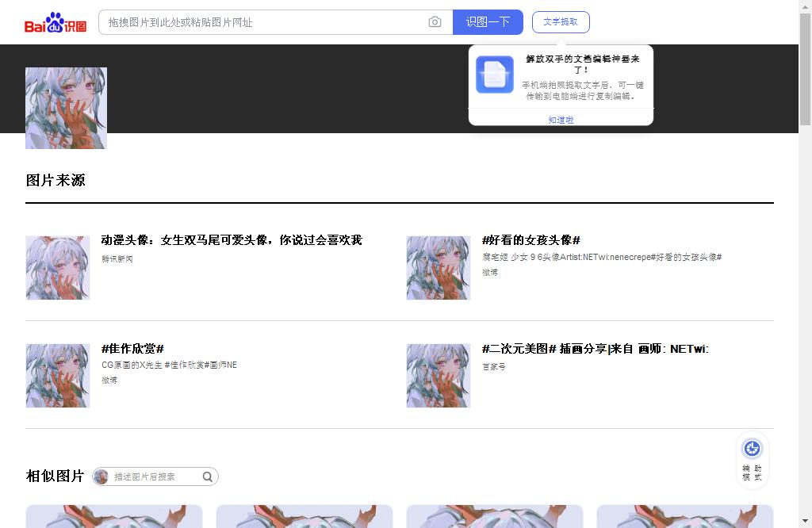Open the second similar image card
Viewport: 812px width, 528px height.
click(304, 517)
